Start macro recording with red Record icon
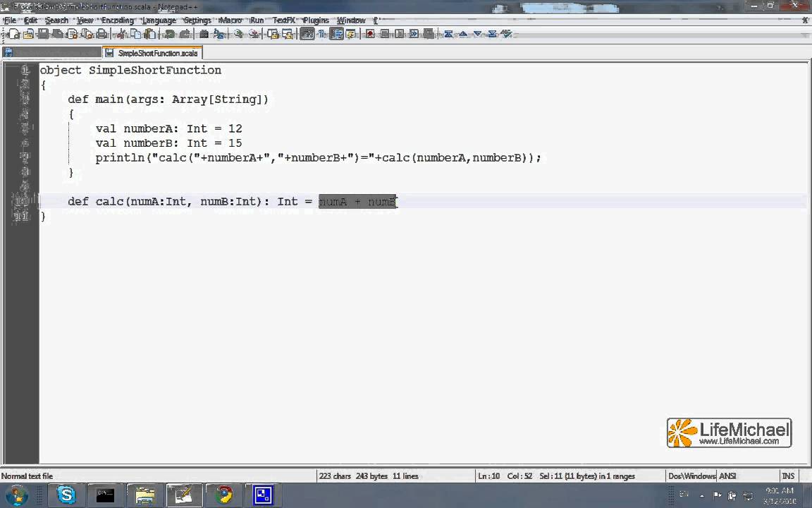Screen dimensions: 812x508 point(370,34)
